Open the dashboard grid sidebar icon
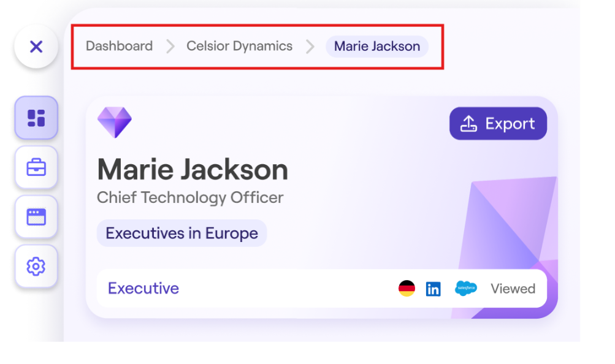The width and height of the screenshot is (615, 364). (x=36, y=118)
